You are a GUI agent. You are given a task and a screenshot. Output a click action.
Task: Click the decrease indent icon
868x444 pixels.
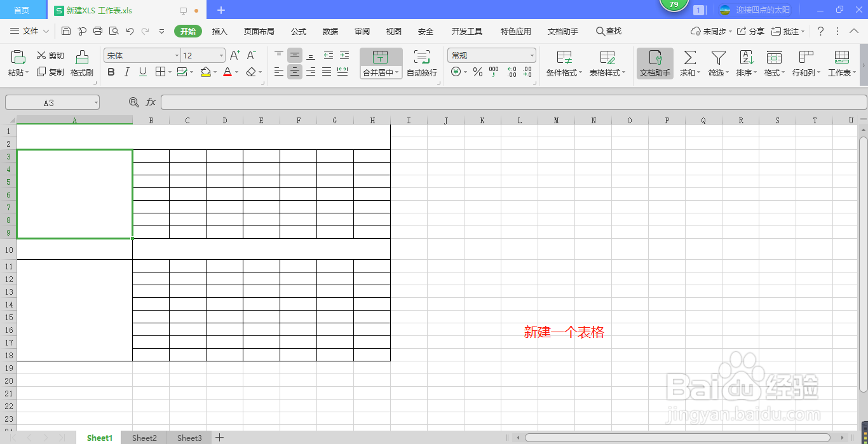(x=328, y=55)
